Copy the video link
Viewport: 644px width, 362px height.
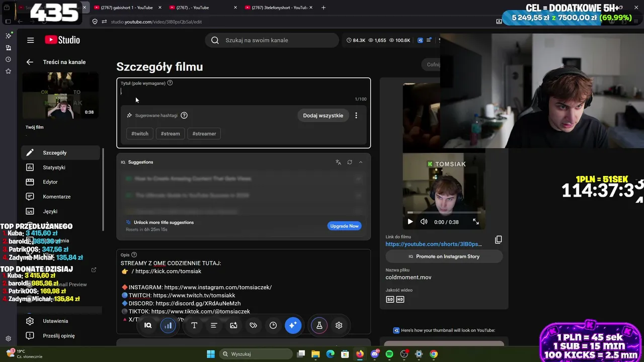[x=499, y=240]
